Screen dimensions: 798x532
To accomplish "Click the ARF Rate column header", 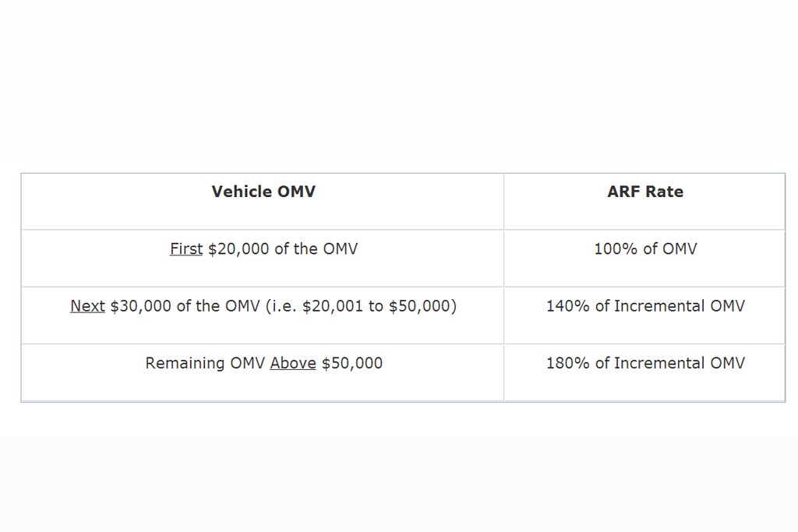I will point(644,192).
